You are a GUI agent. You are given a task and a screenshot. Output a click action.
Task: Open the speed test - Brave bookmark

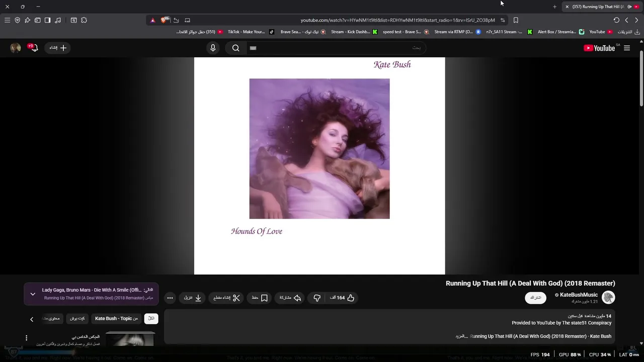406,32
